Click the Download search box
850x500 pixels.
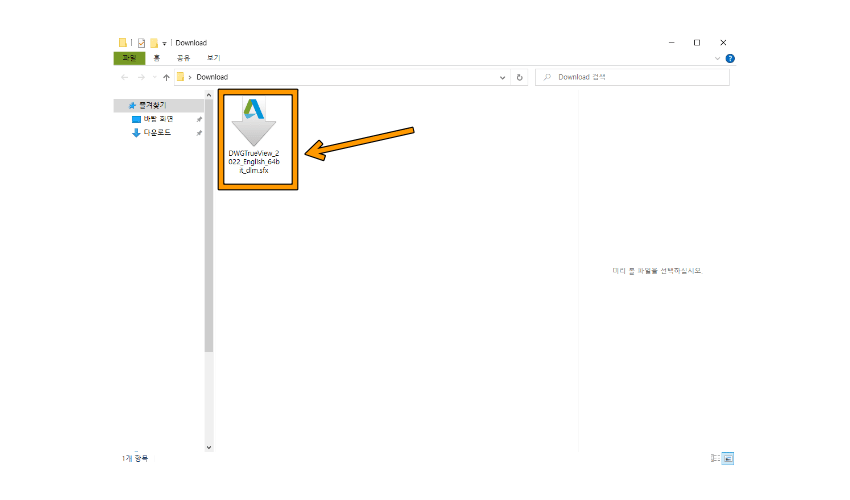tap(632, 78)
